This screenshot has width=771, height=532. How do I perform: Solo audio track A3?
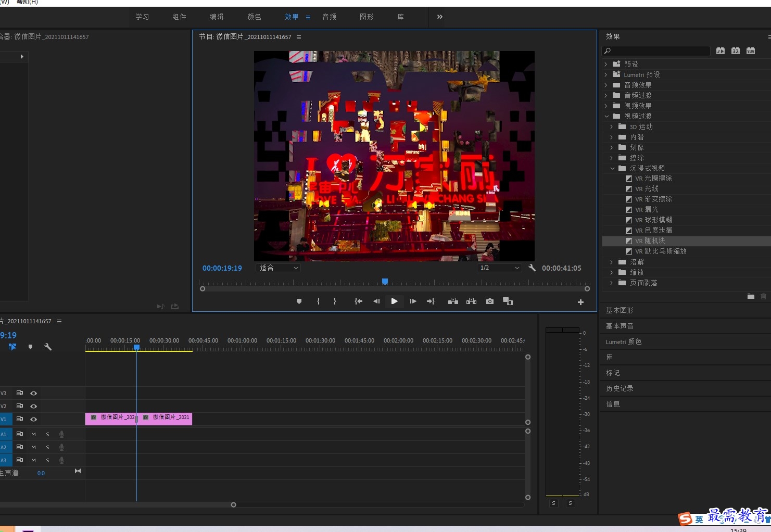(47, 460)
